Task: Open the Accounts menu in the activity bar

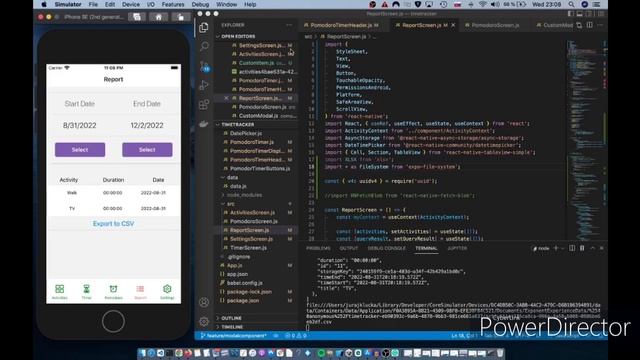Action: (204, 302)
